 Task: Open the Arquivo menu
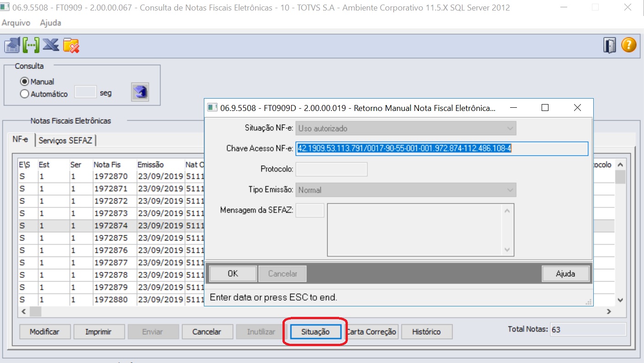point(16,23)
